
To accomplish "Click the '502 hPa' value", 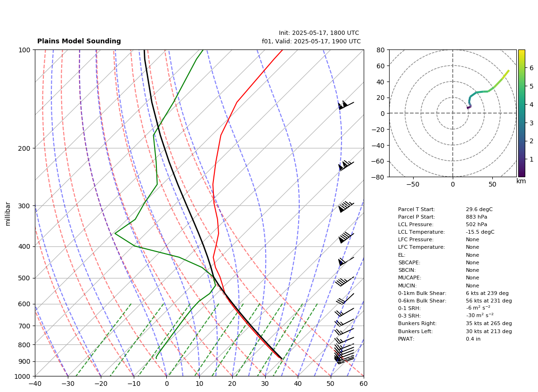I will pyautogui.click(x=476, y=224).
